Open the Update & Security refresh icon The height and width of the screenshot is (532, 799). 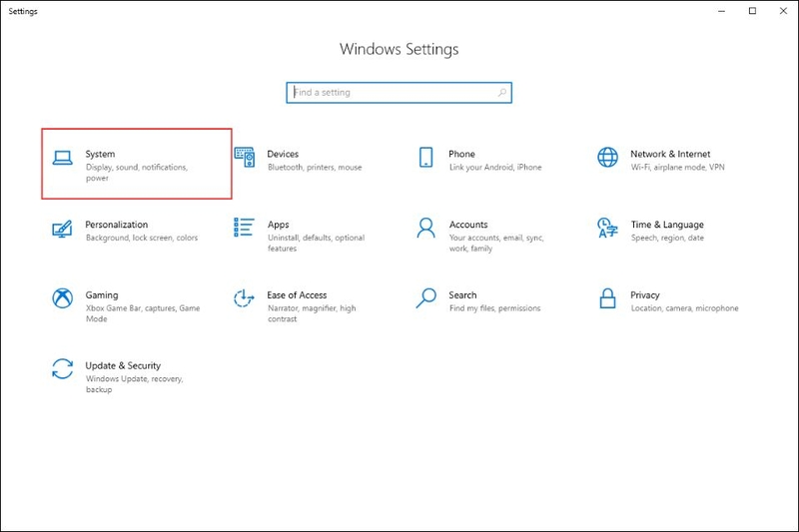[62, 369]
